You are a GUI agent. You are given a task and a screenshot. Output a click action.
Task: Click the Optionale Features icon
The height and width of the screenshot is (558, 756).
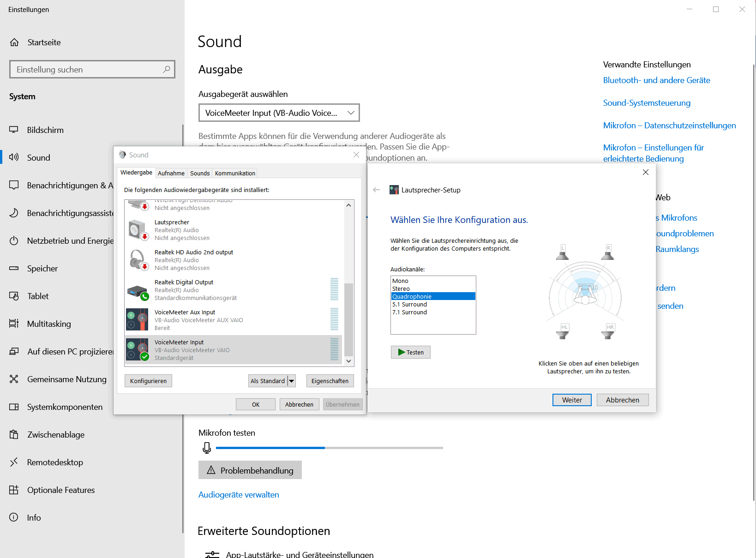click(x=14, y=490)
